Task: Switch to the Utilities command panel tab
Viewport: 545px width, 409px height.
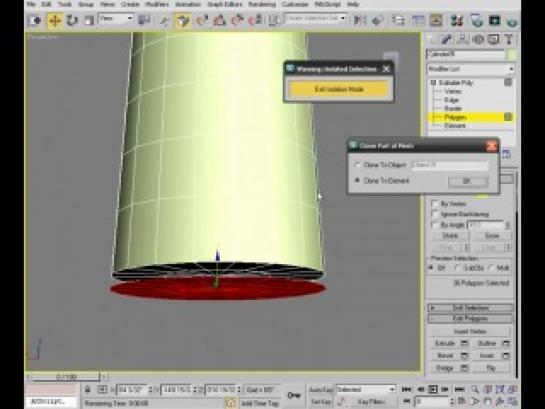Action: pyautogui.click(x=509, y=40)
